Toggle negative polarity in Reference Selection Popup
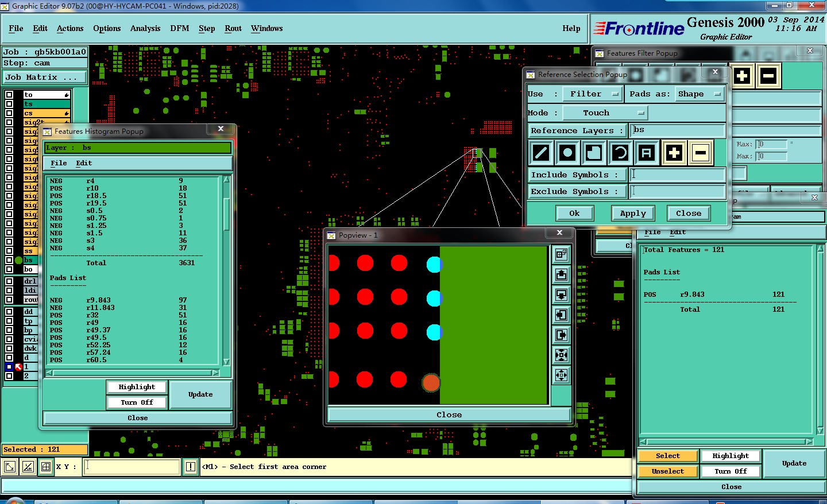827x504 pixels. 700,153
